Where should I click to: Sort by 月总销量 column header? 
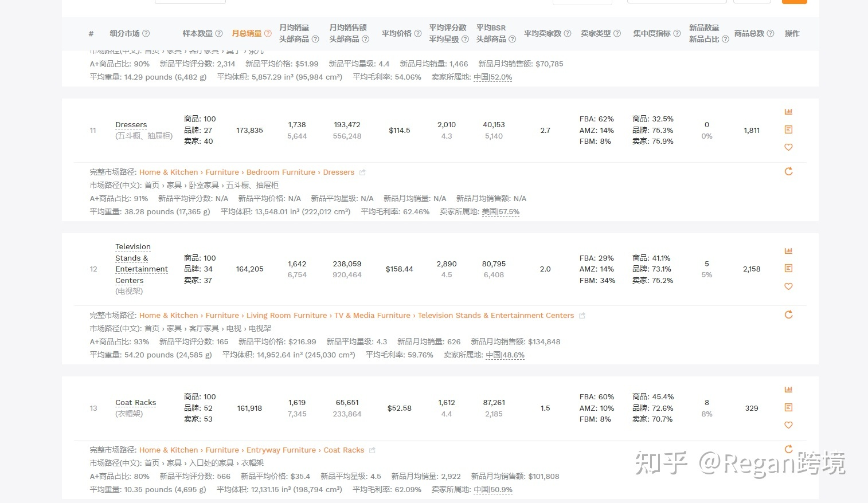point(248,33)
